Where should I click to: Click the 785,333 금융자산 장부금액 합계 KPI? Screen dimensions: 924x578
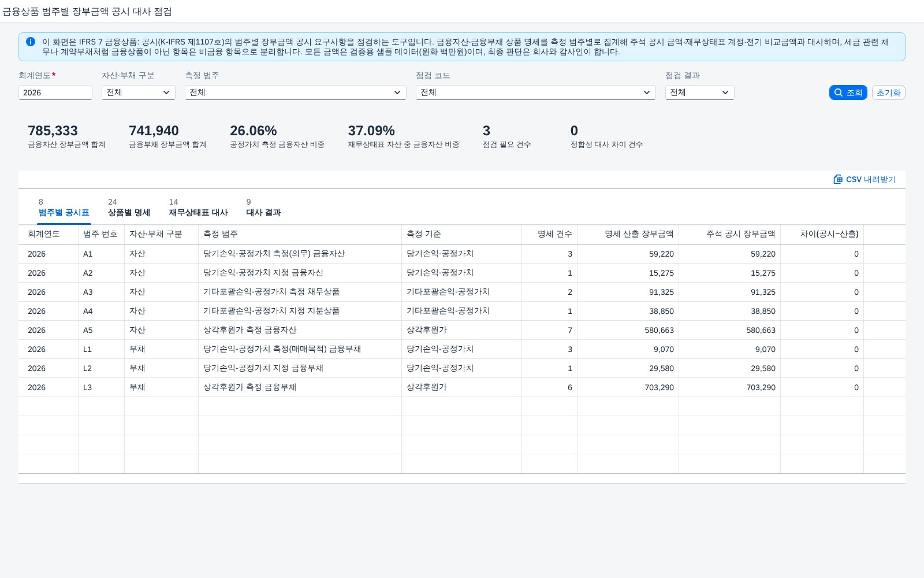(x=66, y=136)
